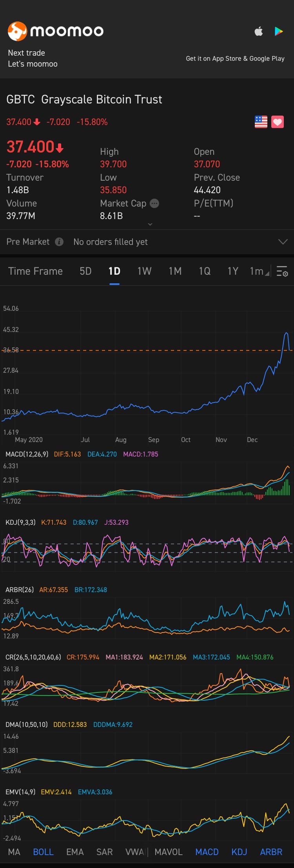Tap the EMVA:3.036 value
Viewport: 294px width, 868px height.
[x=95, y=792]
